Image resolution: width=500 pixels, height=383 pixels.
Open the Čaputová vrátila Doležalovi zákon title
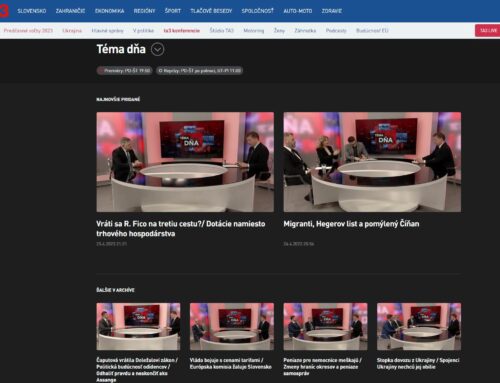137,370
